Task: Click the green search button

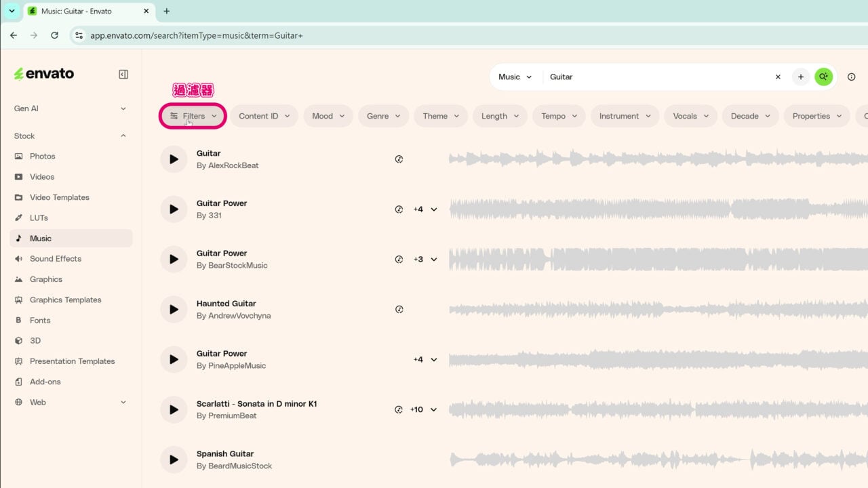Action: (823, 77)
